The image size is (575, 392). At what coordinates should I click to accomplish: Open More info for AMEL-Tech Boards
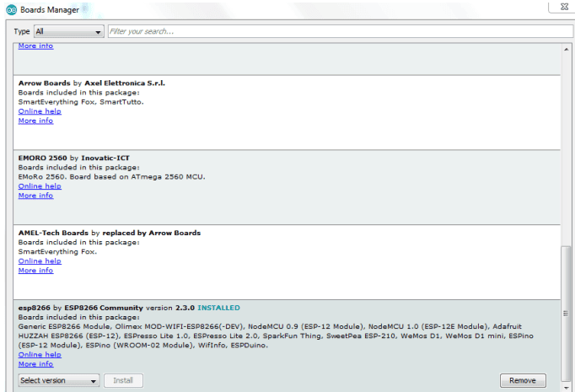click(36, 271)
